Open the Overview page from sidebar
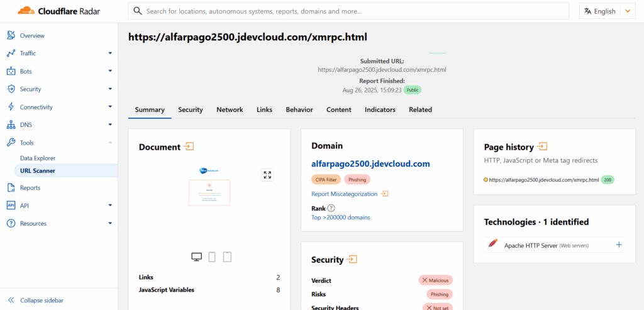Image resolution: width=644 pixels, height=310 pixels. click(x=32, y=36)
